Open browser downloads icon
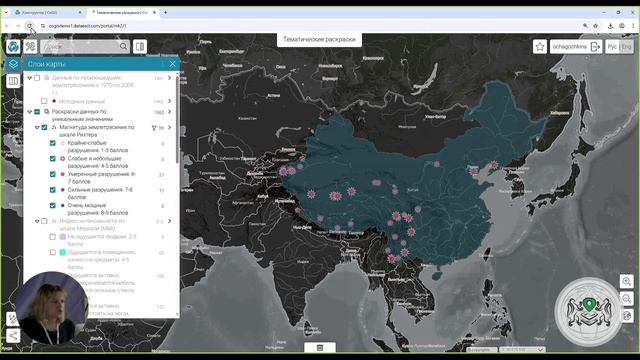The image size is (640, 360). tap(610, 26)
